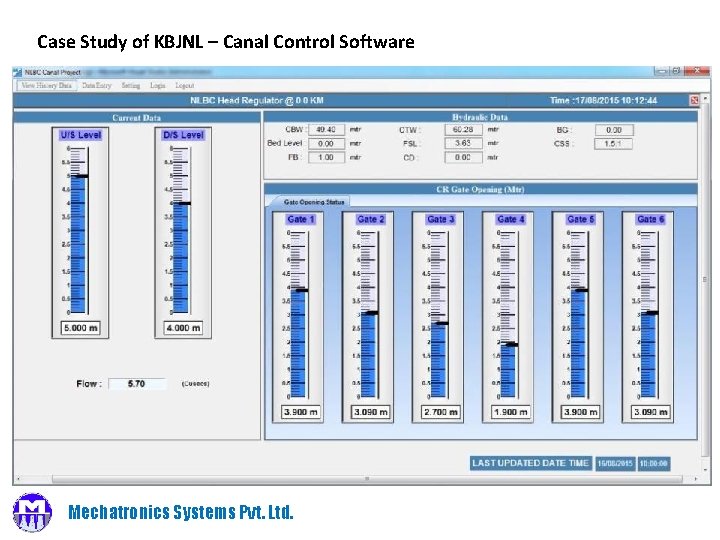Click the U/S Level label
Screen dimensions: 720x540
pyautogui.click(x=81, y=135)
